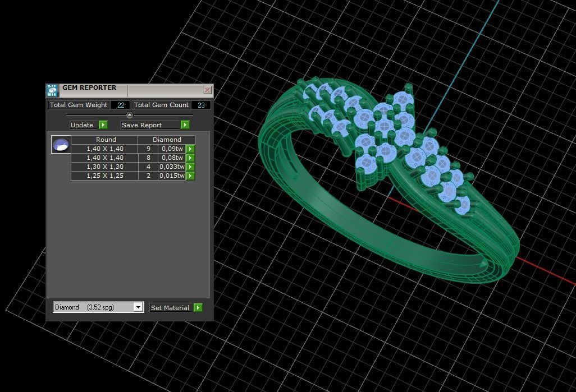
Task: Select the 1,25 X 1,25 size cell
Action: click(104, 176)
